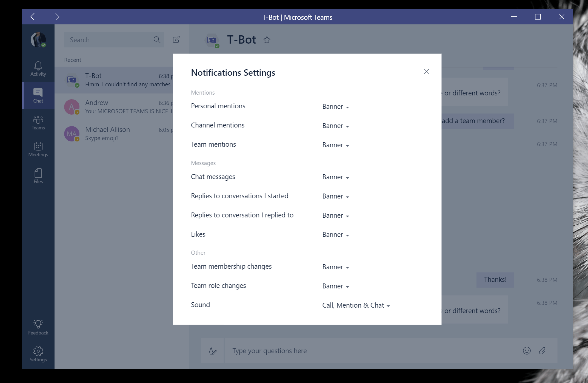The image size is (588, 383).
Task: Open dropdown for Replies to conversations I started
Action: (x=336, y=196)
